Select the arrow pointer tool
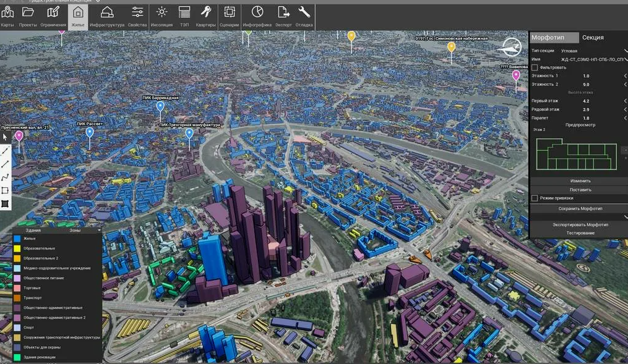 coord(5,137)
